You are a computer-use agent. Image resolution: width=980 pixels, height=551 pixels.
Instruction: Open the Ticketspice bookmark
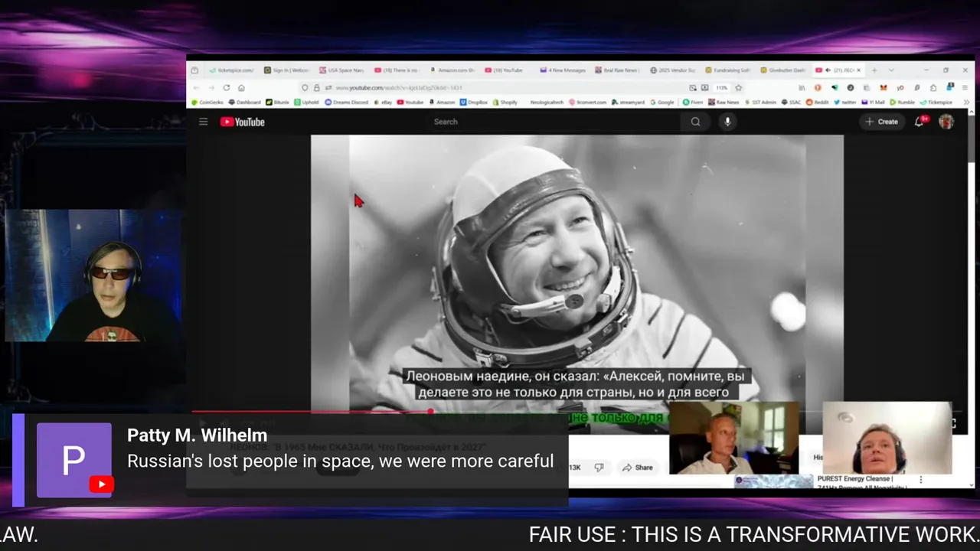tap(936, 102)
